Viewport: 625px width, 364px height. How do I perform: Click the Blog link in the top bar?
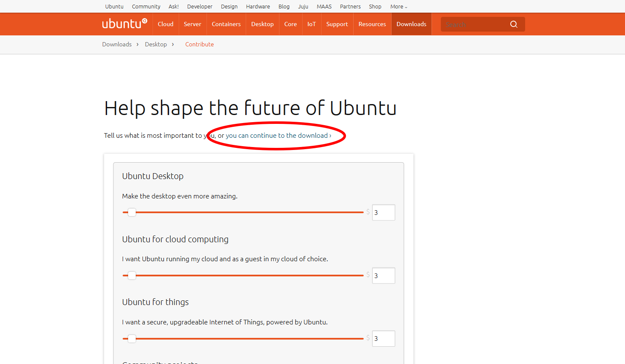coord(284,7)
